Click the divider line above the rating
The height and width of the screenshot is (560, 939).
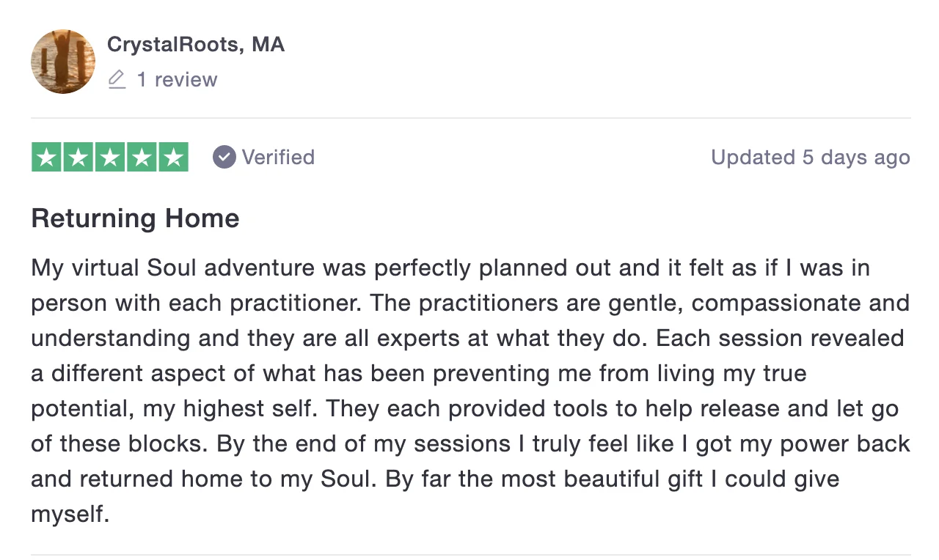(x=469, y=117)
